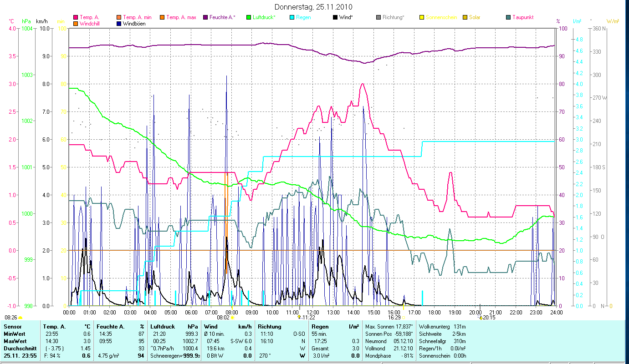Click the cyan Regen legend swatch
This screenshot has width=629, height=364.
(x=292, y=17)
